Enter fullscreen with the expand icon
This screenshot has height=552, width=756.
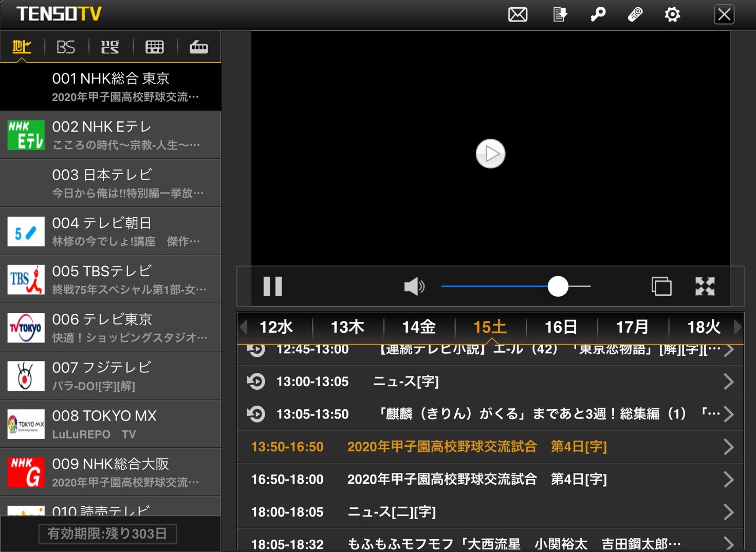click(x=705, y=287)
